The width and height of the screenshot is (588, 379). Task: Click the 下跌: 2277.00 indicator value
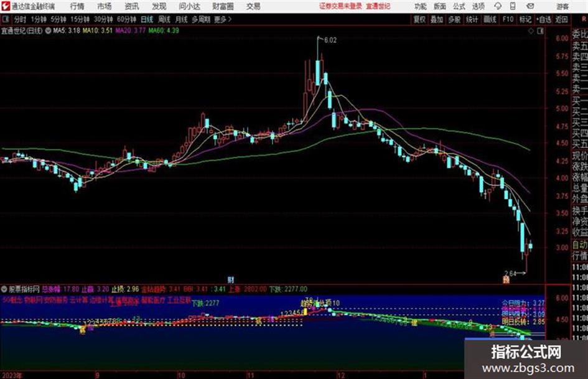288,289
